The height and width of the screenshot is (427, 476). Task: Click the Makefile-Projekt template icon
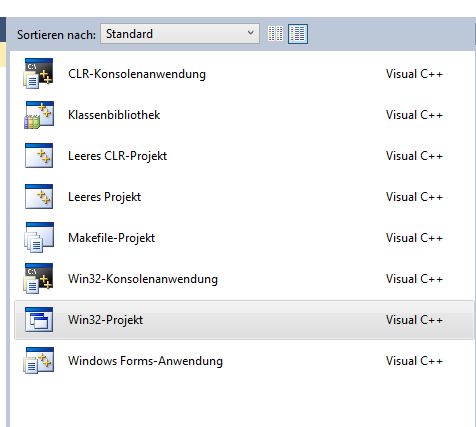39,238
